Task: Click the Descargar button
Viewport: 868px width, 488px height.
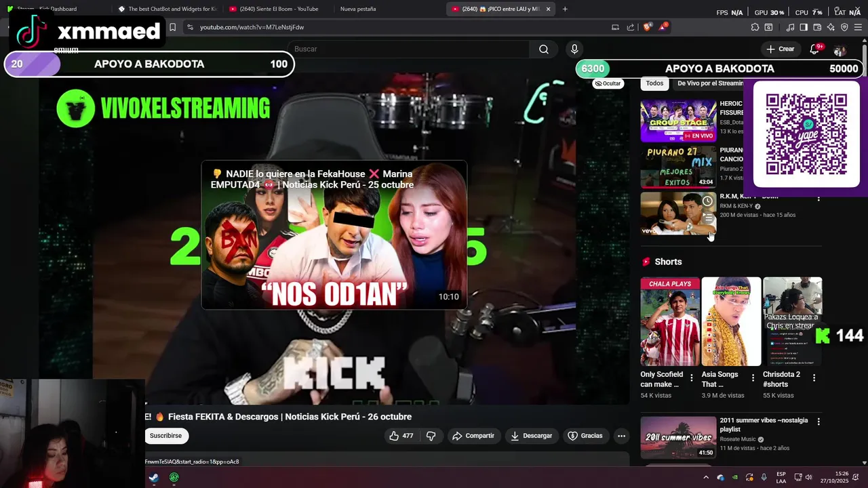Action: (531, 436)
